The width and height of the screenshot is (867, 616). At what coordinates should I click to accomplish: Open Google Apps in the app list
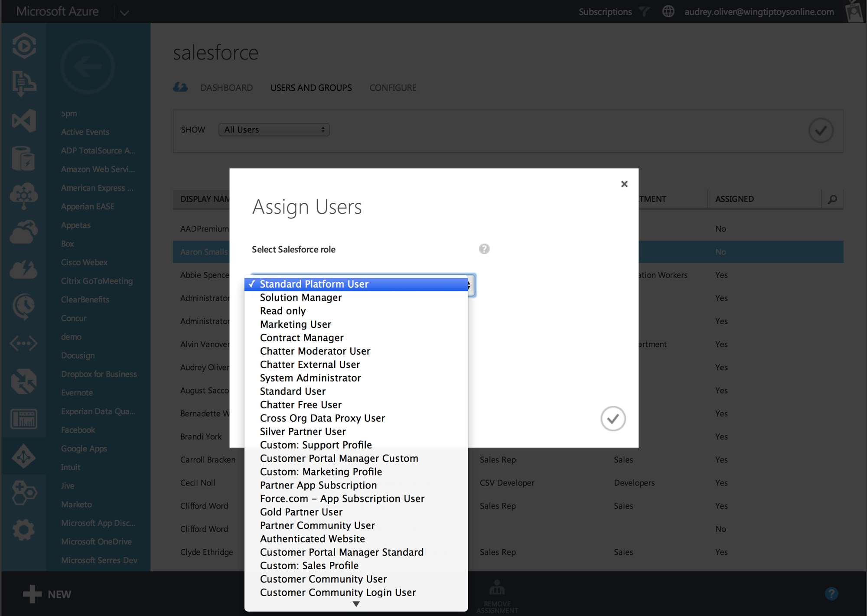(x=84, y=449)
